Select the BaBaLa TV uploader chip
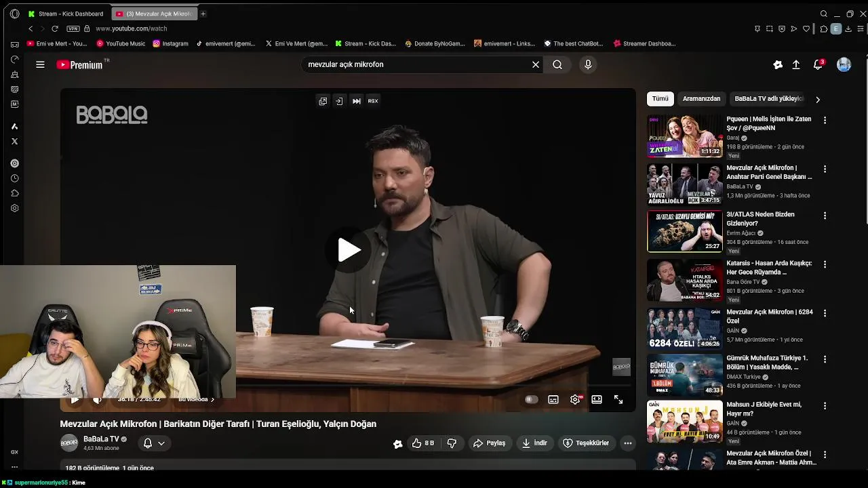The height and width of the screenshot is (488, 868). (x=768, y=99)
